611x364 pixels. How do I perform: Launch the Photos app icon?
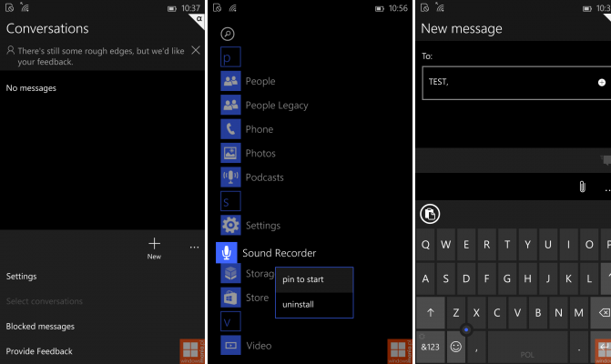click(x=230, y=154)
